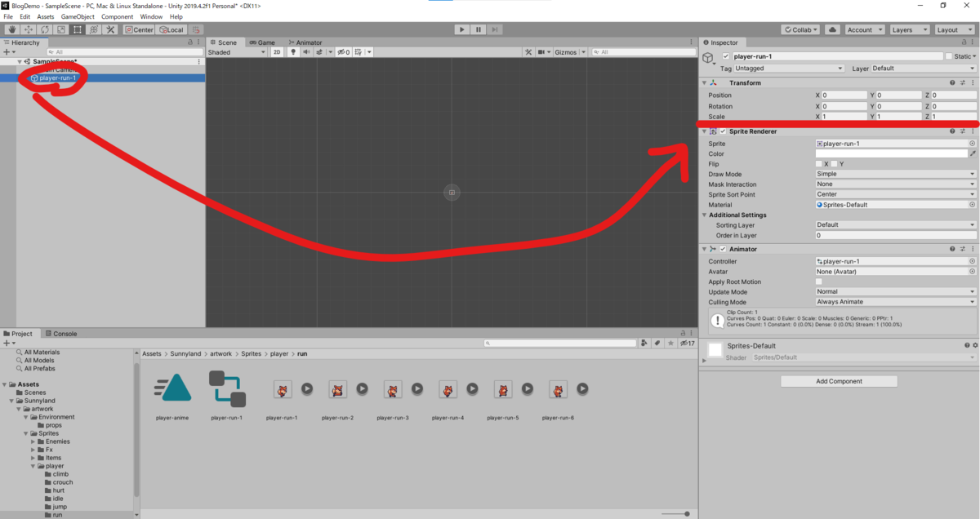Collapse the Transform component

704,82
